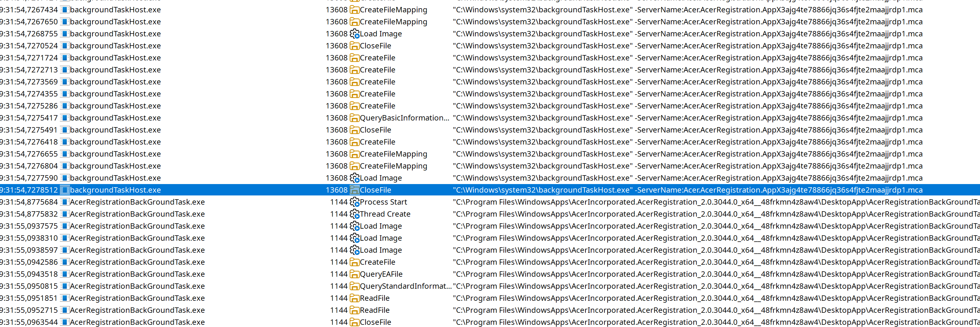Click the ReadFile icon in the 9:31:55,0951851 row
Viewport: 980px width, 327px height.
point(354,298)
